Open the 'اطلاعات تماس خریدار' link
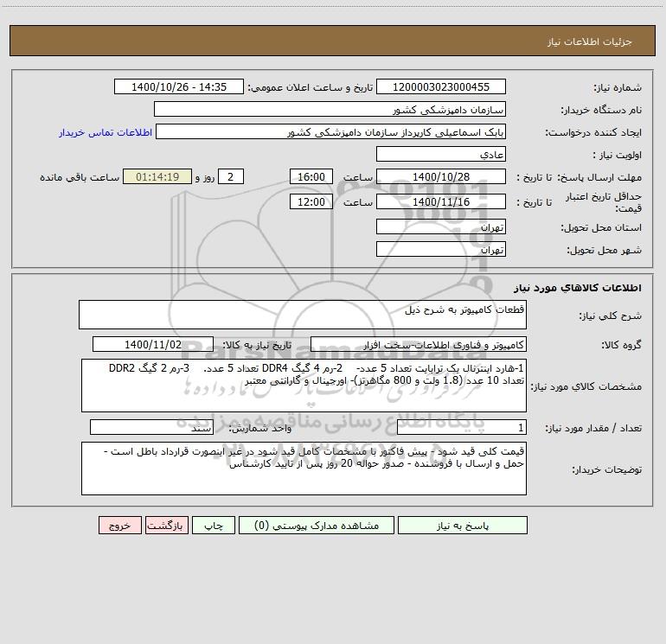This screenshot has height=644, width=666. (106, 132)
